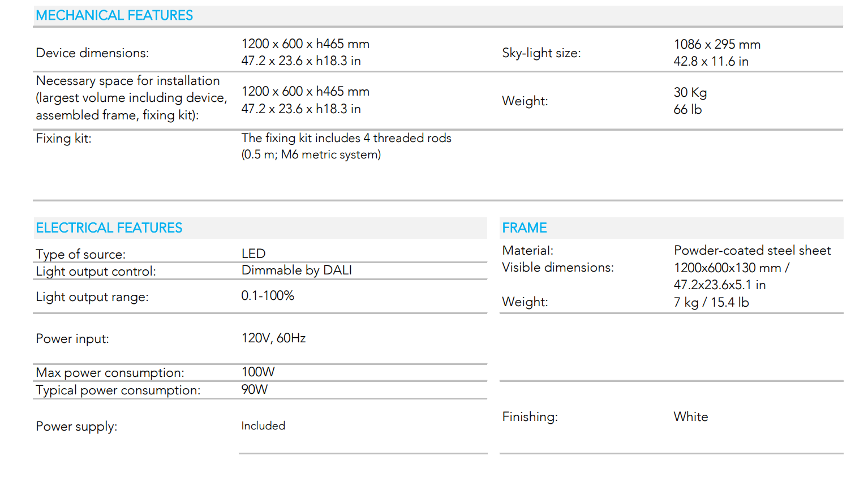Click the MECHANICAL FEATURES section heading
Viewport: 868px width, 477px height.
[114, 15]
